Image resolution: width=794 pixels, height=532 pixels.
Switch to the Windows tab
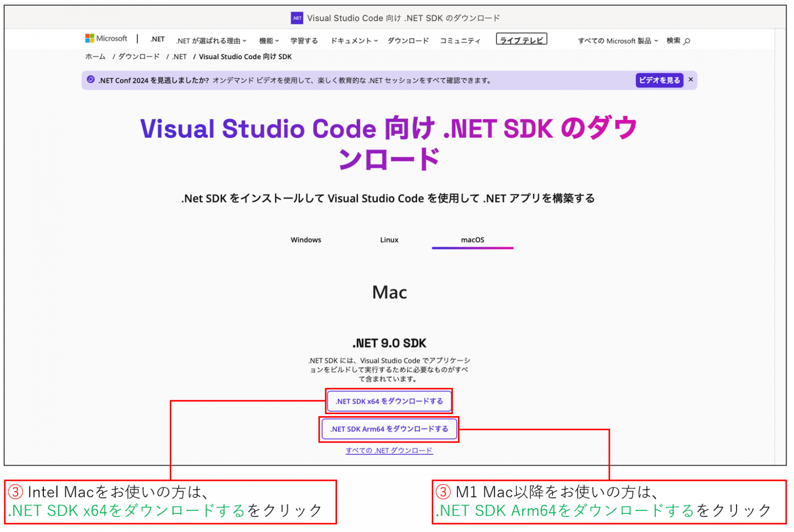point(306,239)
